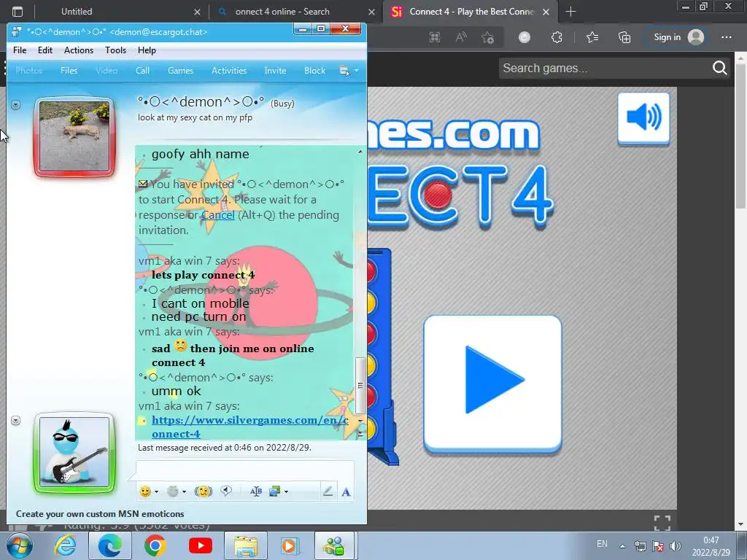Switch to handwriting input pen icon
Image resolution: width=747 pixels, height=560 pixels.
click(328, 491)
